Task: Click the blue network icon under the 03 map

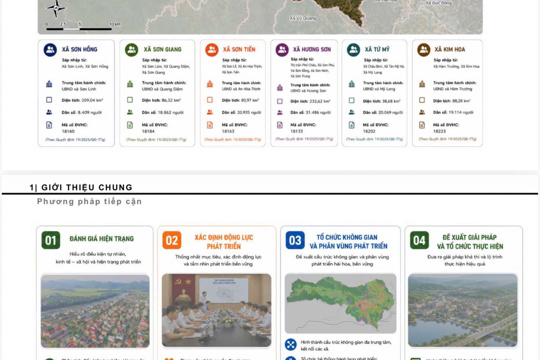Action: pyautogui.click(x=291, y=344)
